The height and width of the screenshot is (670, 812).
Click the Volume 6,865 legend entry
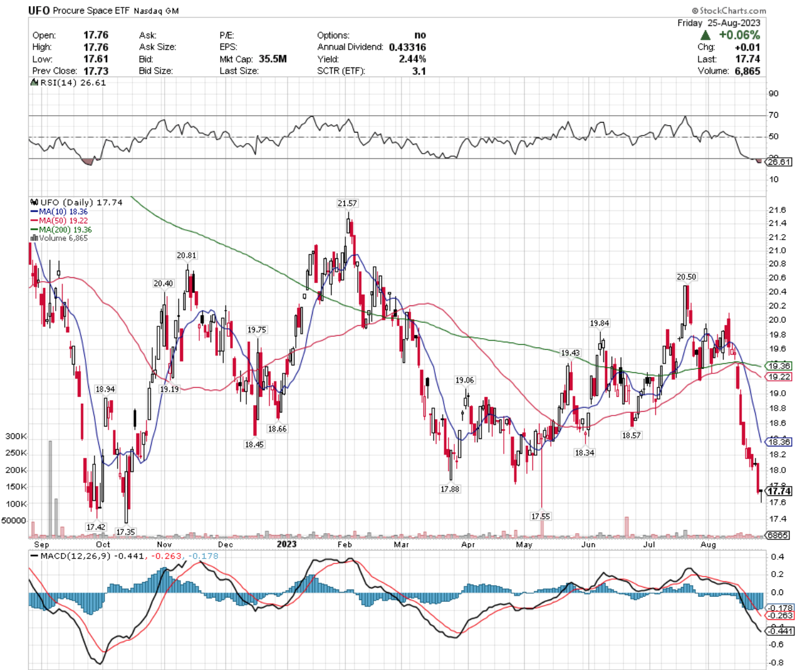coord(59,238)
